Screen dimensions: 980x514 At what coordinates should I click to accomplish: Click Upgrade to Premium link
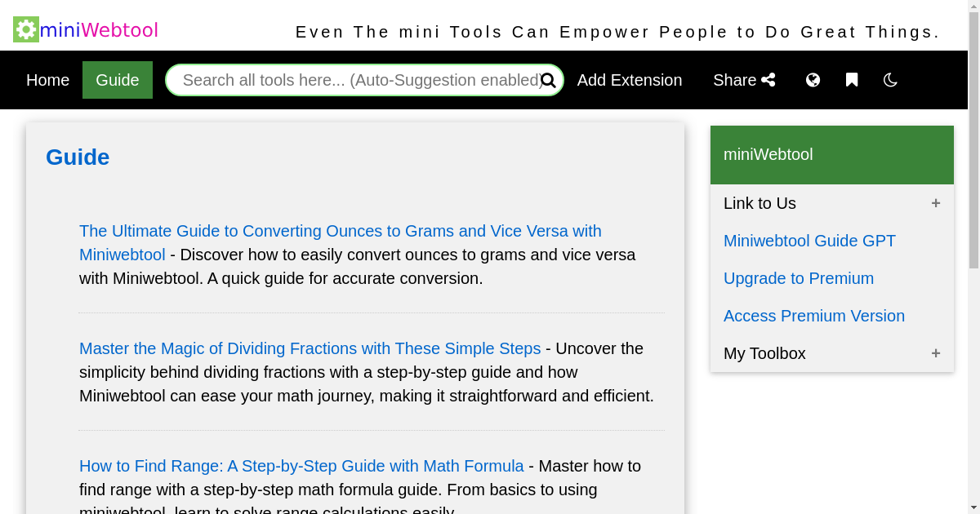798,278
